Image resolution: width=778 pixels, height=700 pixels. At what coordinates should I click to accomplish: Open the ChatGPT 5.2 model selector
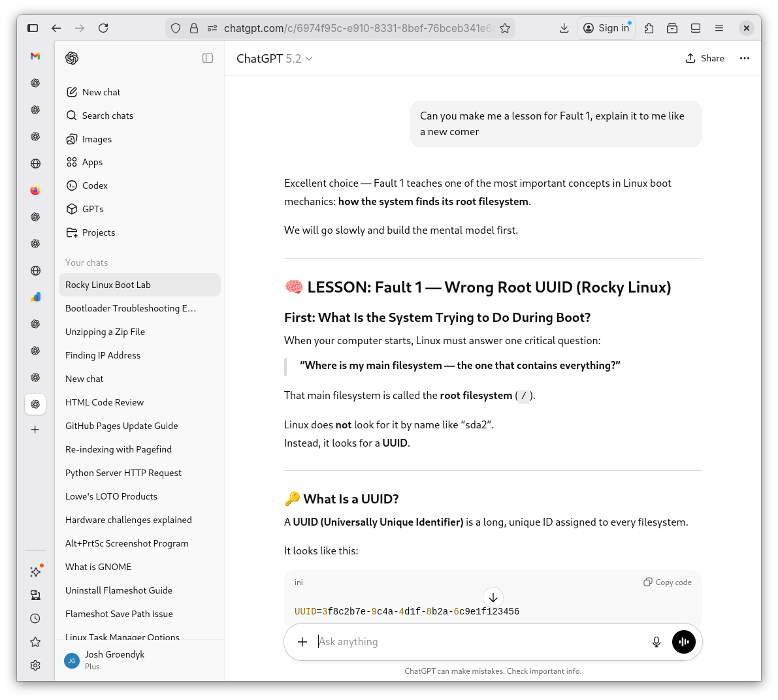pos(274,58)
